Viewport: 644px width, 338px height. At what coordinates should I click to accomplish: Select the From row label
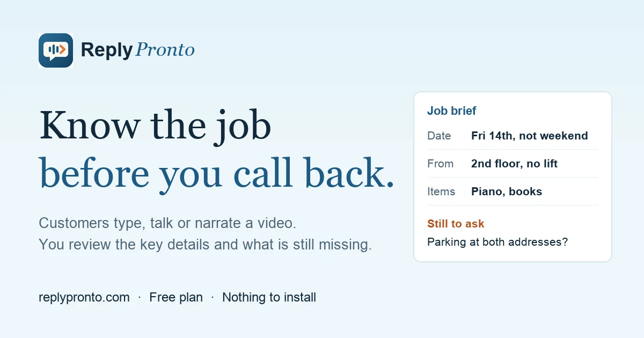440,164
